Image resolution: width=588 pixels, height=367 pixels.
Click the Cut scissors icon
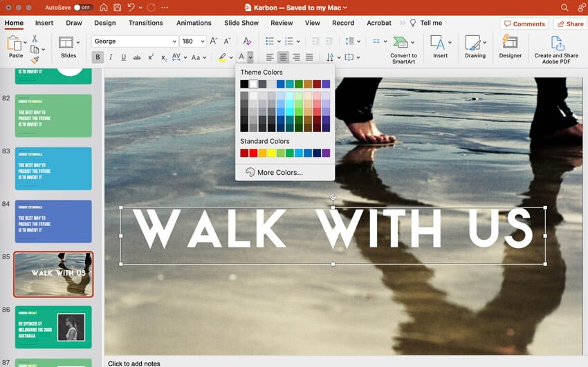point(35,39)
